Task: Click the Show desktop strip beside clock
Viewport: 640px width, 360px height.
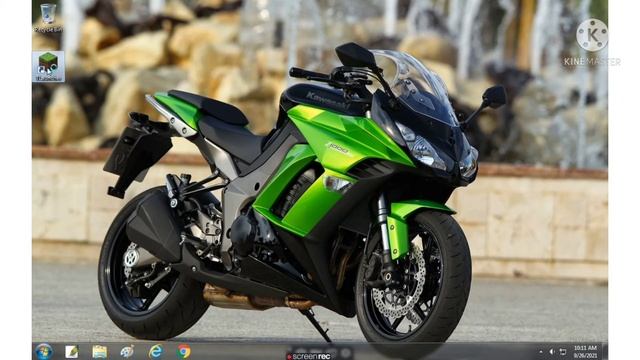Action: [605, 351]
